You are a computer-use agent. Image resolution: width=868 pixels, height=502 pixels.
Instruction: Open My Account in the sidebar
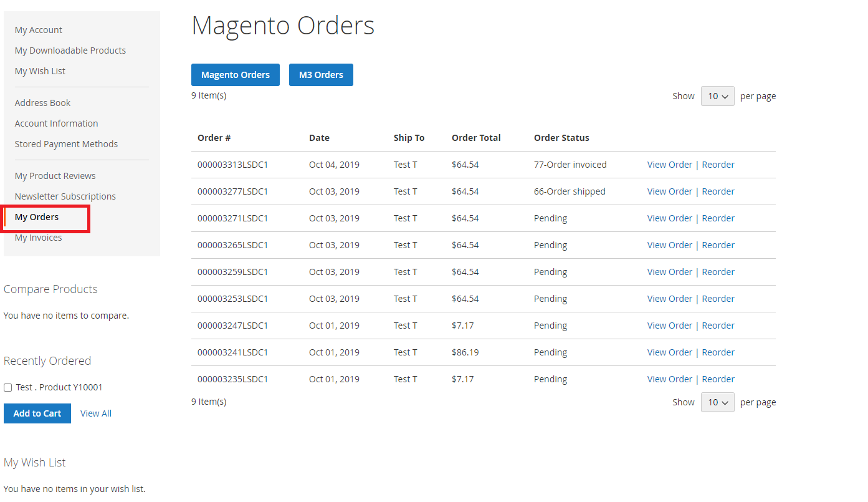point(39,30)
